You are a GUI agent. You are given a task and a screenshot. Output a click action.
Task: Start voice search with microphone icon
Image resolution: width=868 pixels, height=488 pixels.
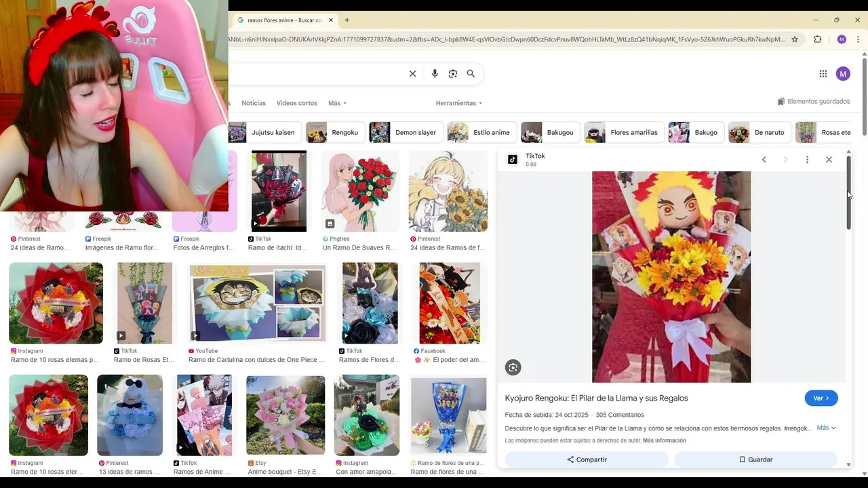point(435,74)
